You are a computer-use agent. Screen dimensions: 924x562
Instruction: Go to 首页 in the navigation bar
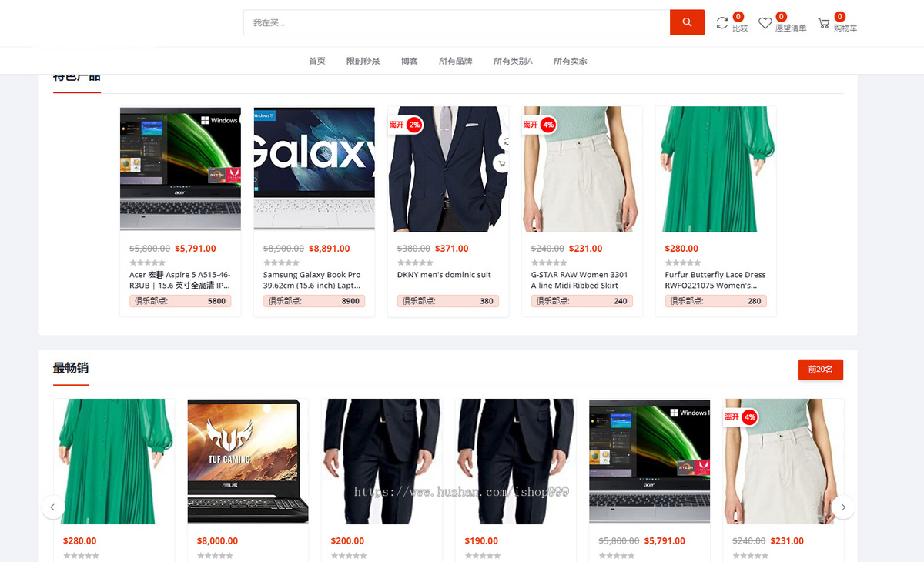317,61
